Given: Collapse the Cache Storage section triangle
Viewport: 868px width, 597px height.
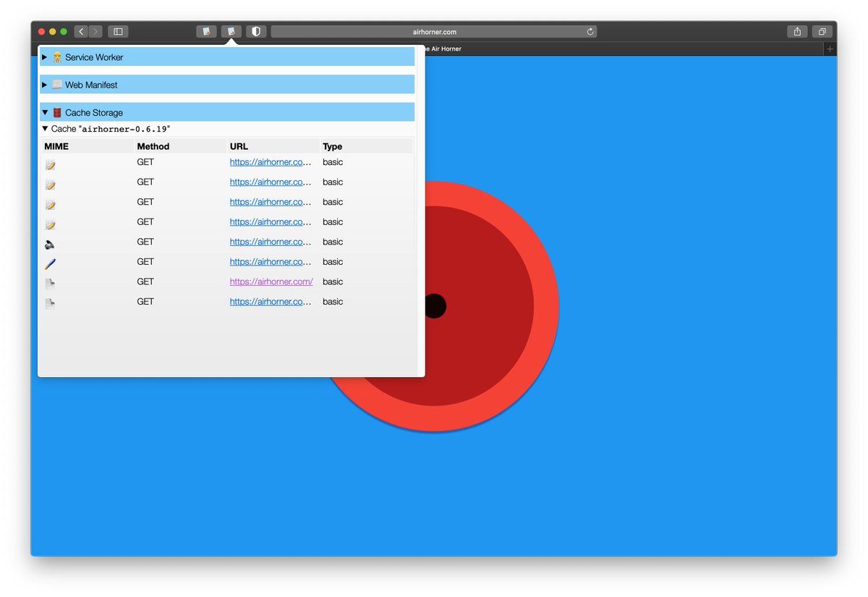Looking at the screenshot, I should pyautogui.click(x=45, y=113).
